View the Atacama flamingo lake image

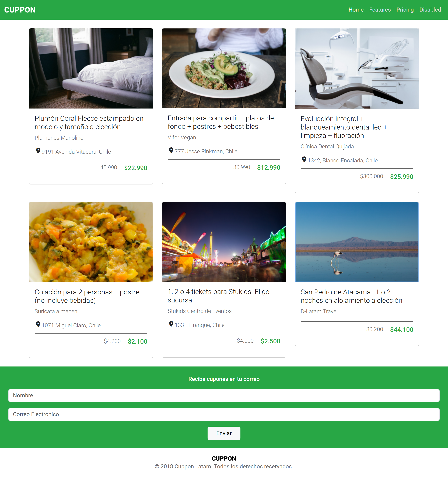[x=357, y=242]
